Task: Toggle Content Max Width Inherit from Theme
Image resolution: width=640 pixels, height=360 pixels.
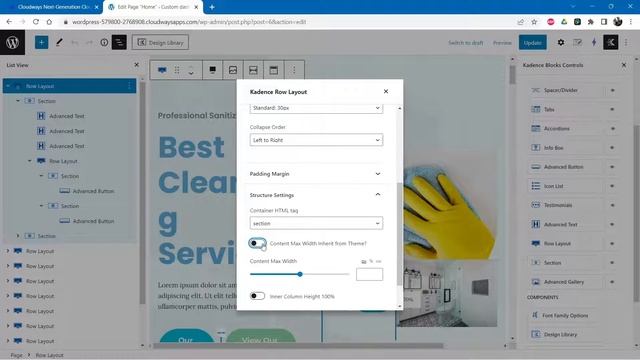Action: 257,243
